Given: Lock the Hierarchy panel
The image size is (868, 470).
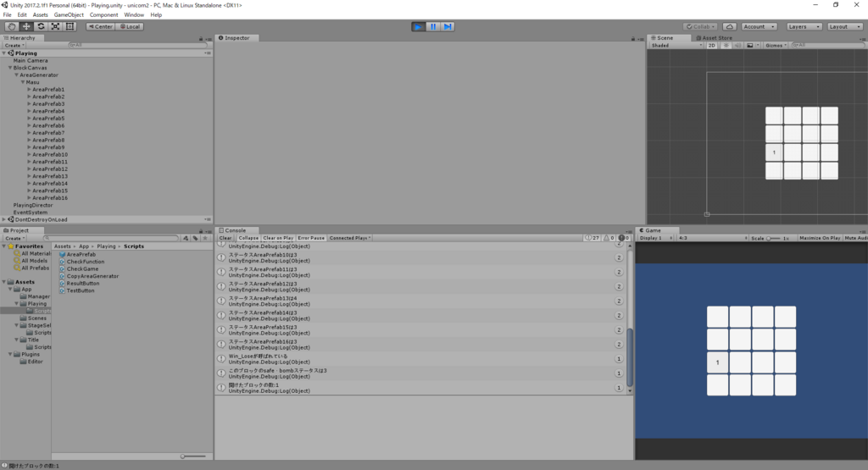Looking at the screenshot, I should (x=201, y=39).
